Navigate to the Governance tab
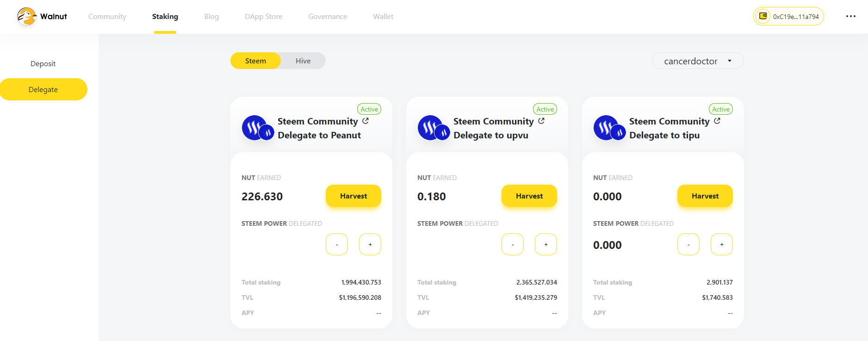The image size is (868, 341). [x=328, y=16]
